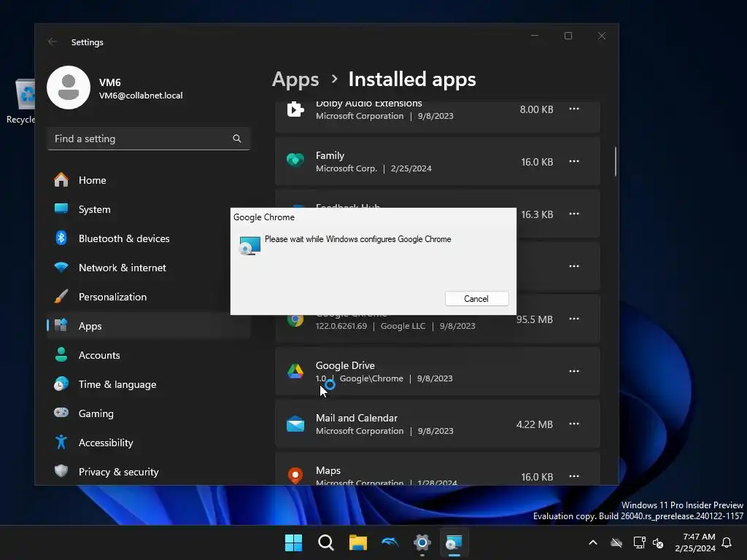The image size is (747, 560).
Task: Open more options for Family
Action: click(x=574, y=161)
